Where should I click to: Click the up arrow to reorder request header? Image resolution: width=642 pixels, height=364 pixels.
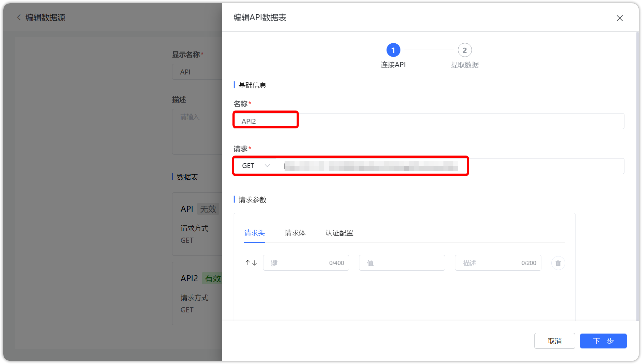pyautogui.click(x=248, y=263)
